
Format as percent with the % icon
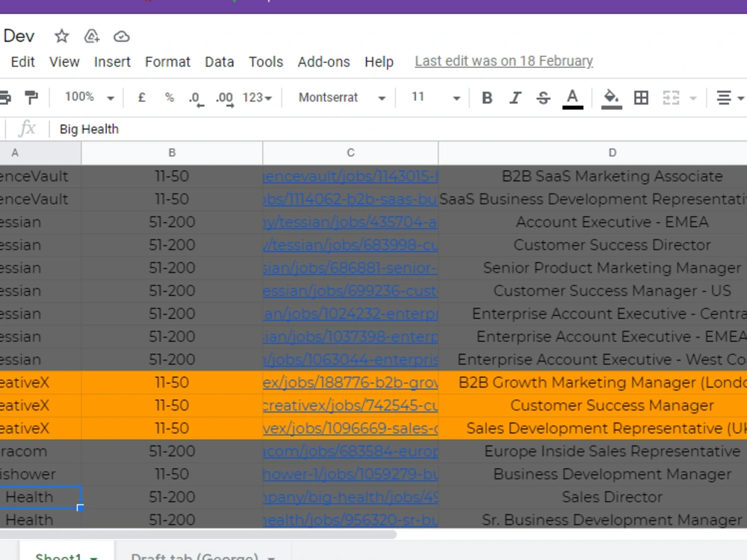(169, 98)
